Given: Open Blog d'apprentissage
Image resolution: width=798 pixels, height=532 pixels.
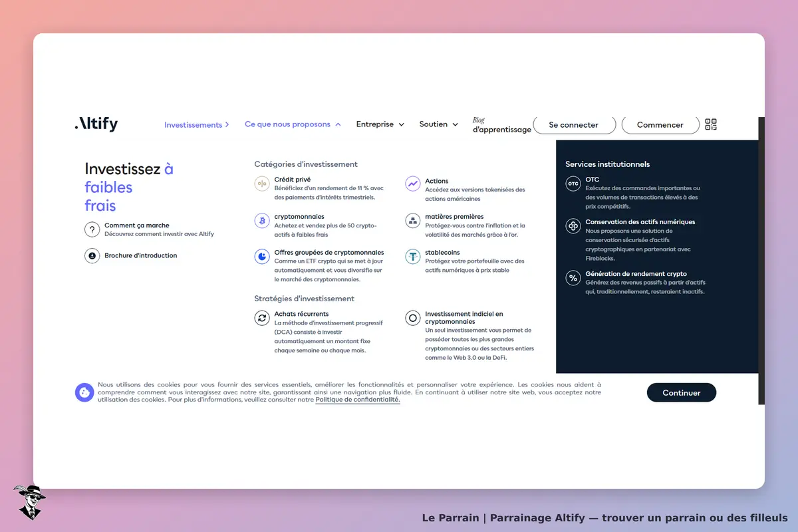Looking at the screenshot, I should coord(502,125).
